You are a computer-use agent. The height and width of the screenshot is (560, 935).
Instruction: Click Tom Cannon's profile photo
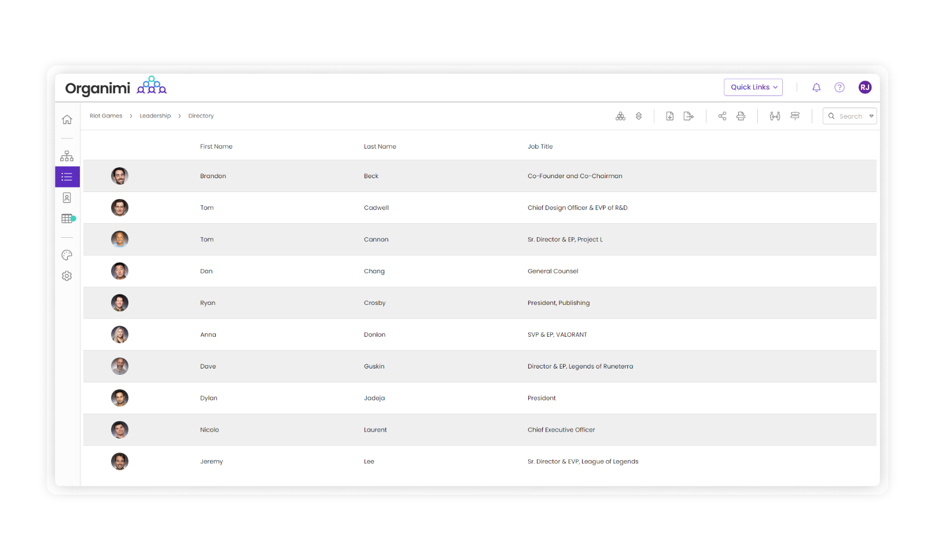click(120, 240)
